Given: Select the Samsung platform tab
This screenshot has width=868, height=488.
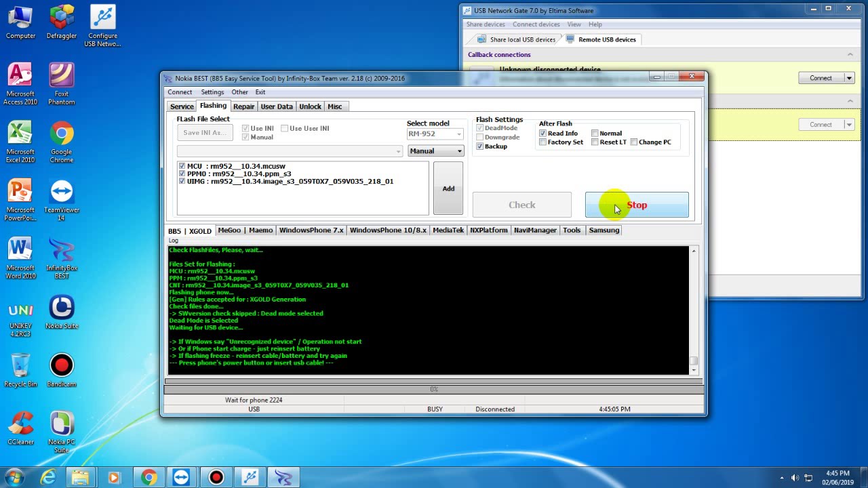Looking at the screenshot, I should click(x=604, y=230).
